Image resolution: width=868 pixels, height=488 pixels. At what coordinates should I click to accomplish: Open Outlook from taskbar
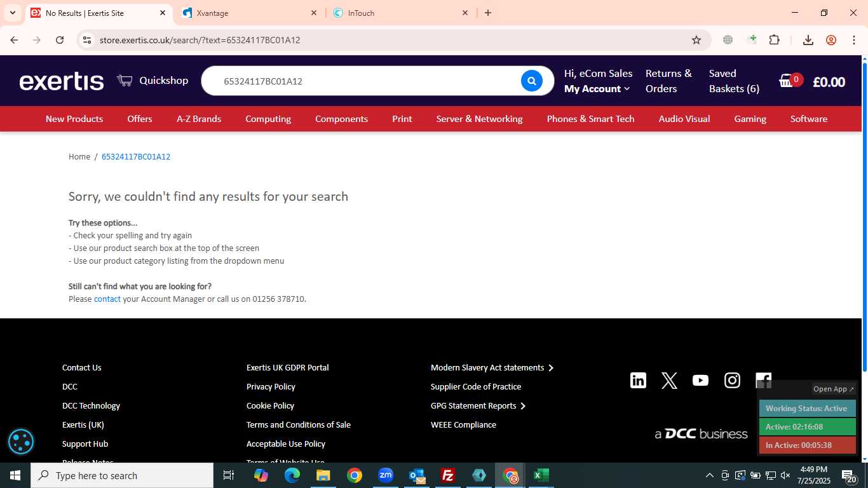[417, 475]
